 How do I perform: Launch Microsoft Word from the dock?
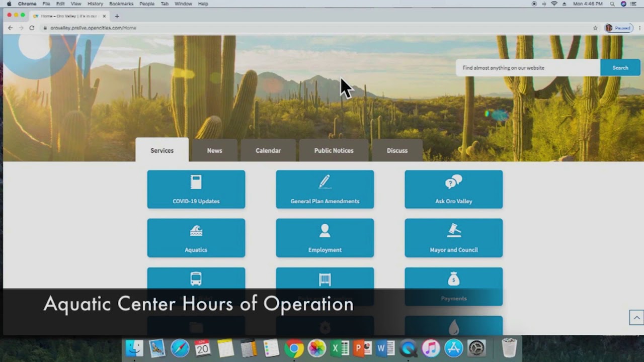[385, 348]
